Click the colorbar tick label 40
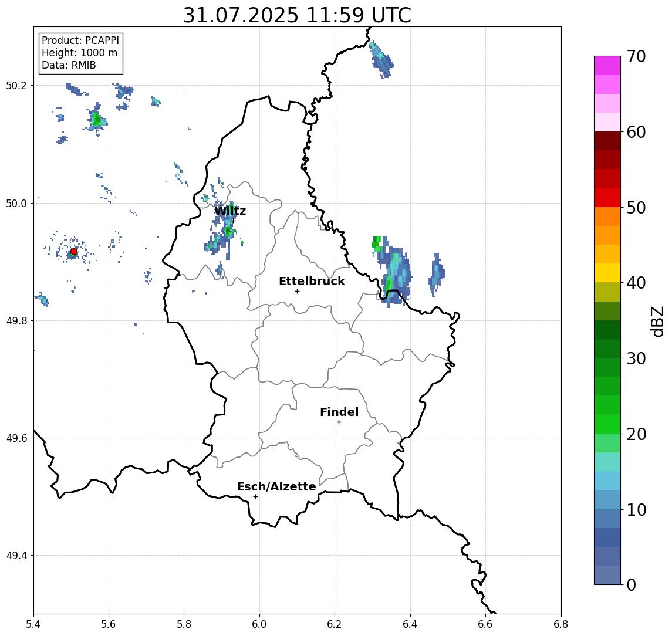The height and width of the screenshot is (636, 672). (636, 283)
